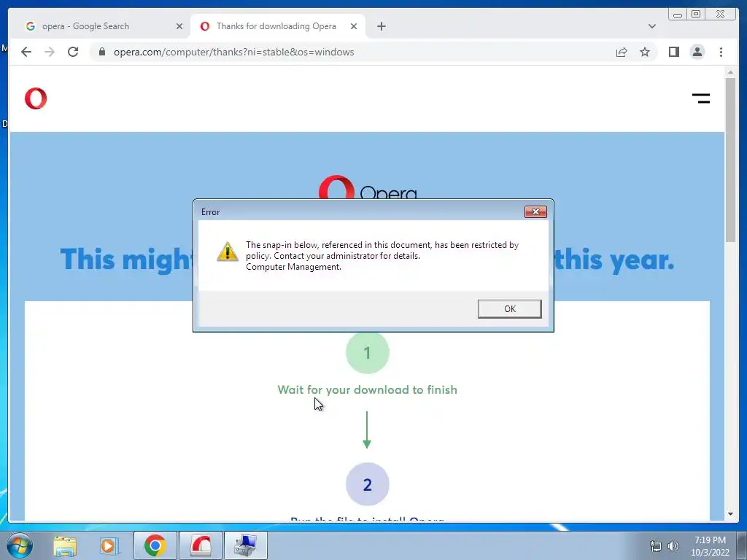
Task: Minimize the Chrome window
Action: [x=678, y=14]
